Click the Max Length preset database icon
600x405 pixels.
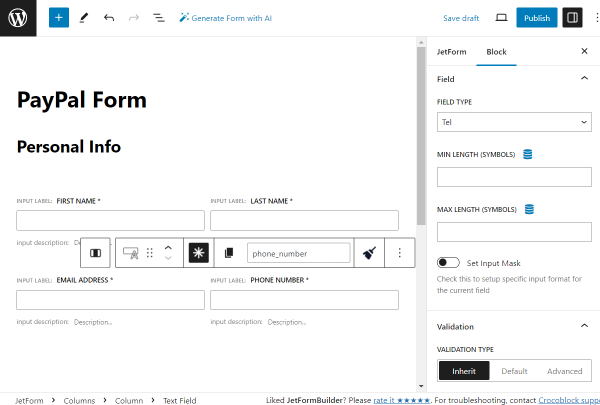coord(529,209)
